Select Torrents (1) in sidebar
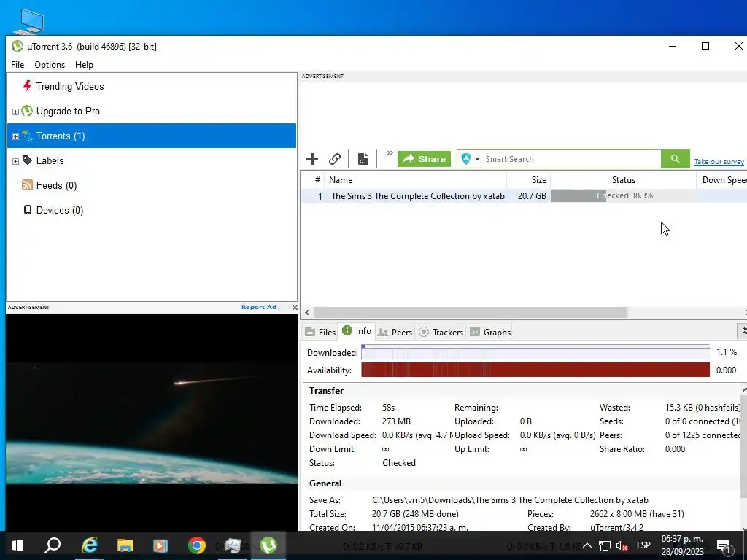Image resolution: width=747 pixels, height=560 pixels. 152,136
